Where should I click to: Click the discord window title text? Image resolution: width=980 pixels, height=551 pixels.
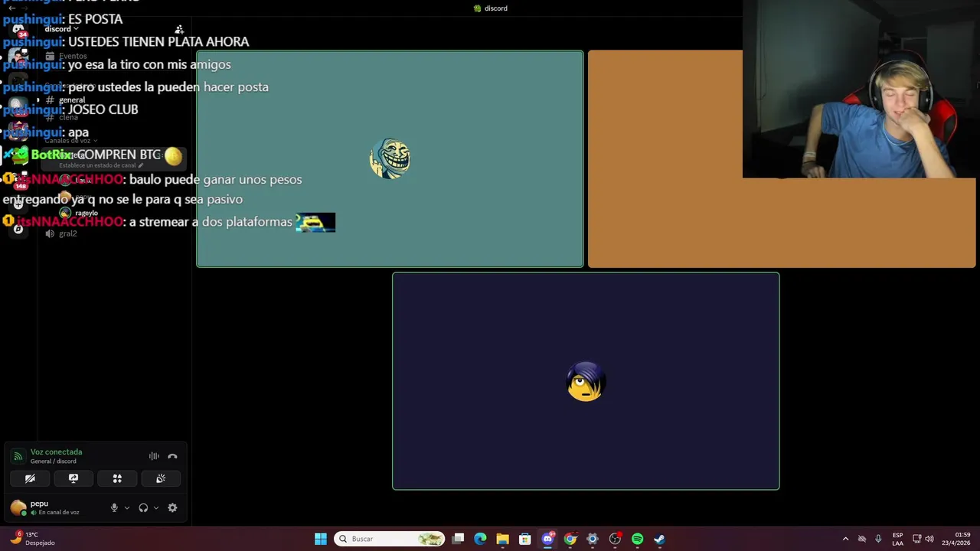click(x=495, y=8)
